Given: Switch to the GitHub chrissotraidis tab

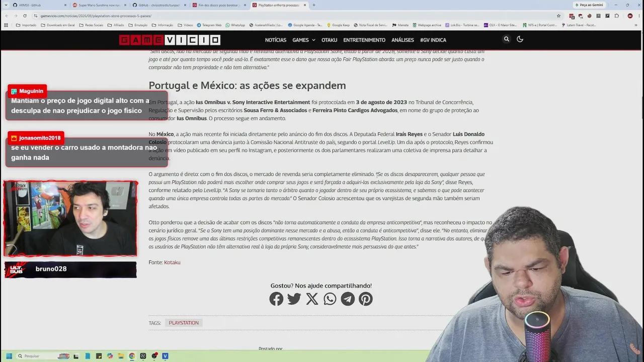Looking at the screenshot, I should (159, 5).
